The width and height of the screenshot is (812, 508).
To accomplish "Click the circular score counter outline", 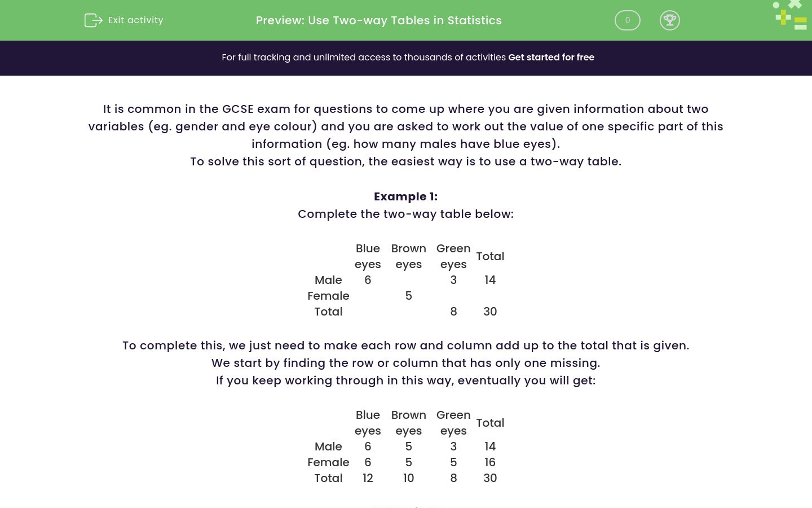I will click(627, 20).
